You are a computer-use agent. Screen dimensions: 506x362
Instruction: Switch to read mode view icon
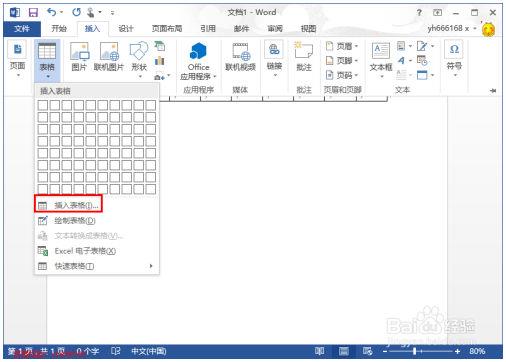pyautogui.click(x=319, y=351)
